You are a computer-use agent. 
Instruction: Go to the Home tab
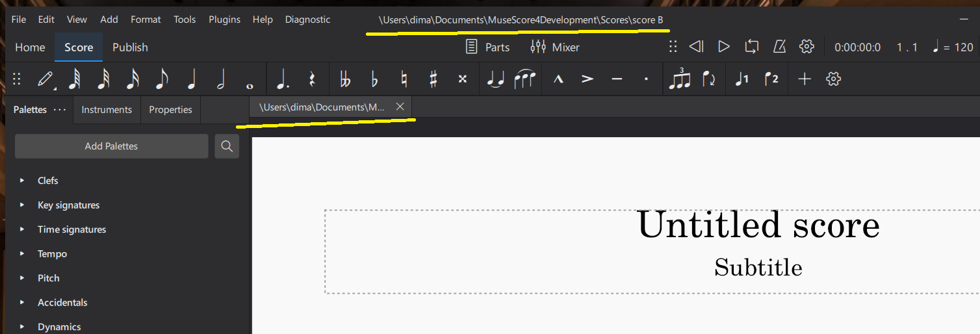pos(30,47)
